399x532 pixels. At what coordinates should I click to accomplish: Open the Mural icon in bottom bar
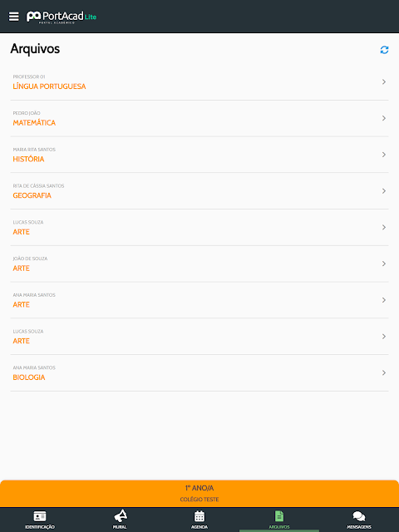tap(120, 516)
